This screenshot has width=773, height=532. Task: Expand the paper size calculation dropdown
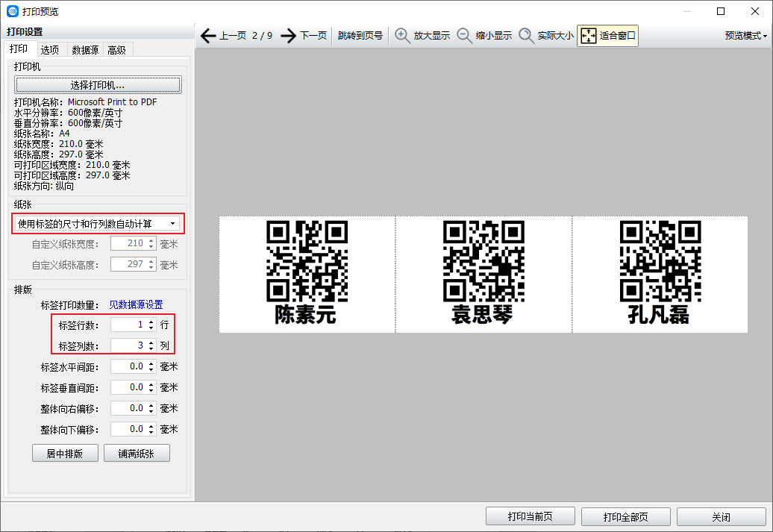point(173,224)
